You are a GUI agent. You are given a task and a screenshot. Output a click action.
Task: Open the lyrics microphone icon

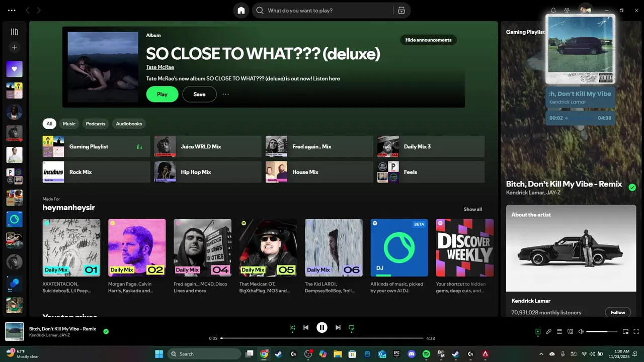(x=549, y=332)
